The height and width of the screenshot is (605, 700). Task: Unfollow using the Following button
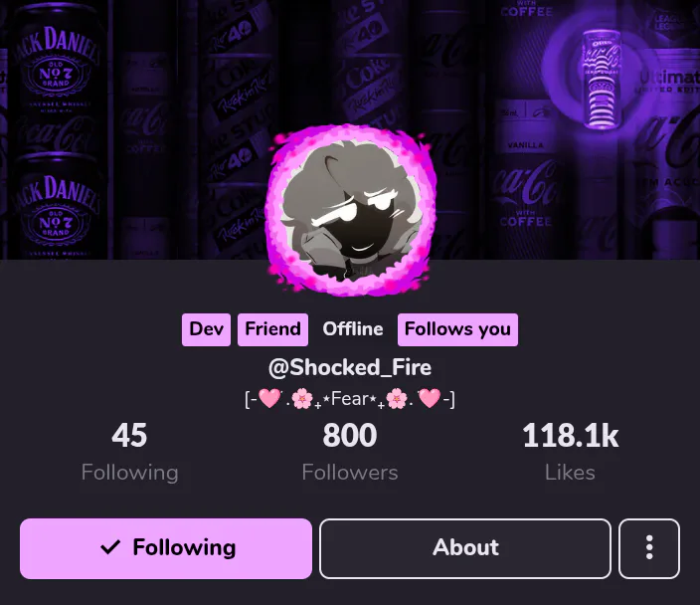(x=166, y=548)
